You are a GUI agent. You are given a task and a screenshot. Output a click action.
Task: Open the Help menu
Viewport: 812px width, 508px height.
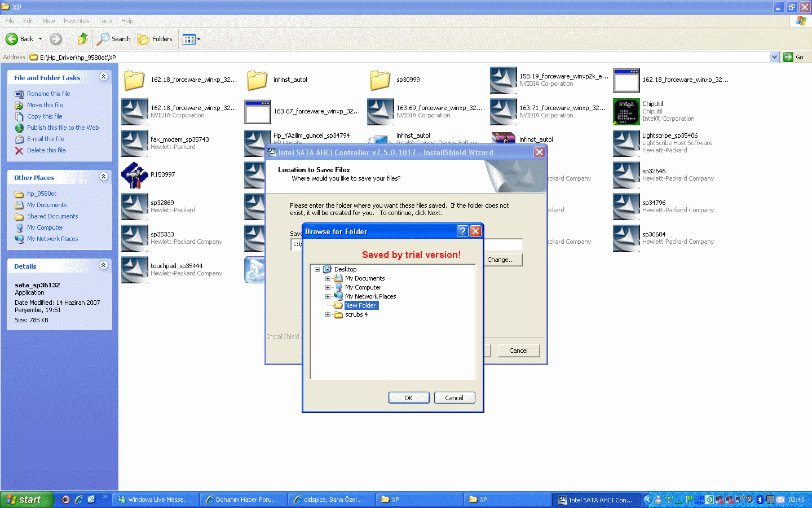127,21
